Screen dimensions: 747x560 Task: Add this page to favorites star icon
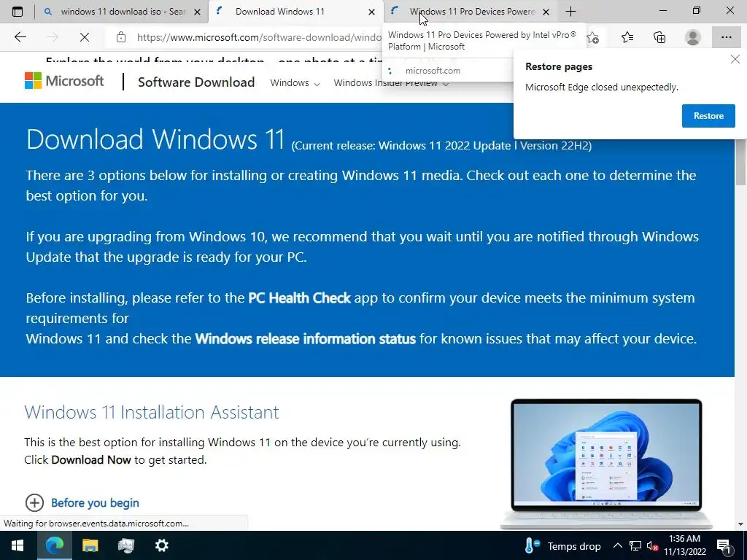[x=592, y=37]
